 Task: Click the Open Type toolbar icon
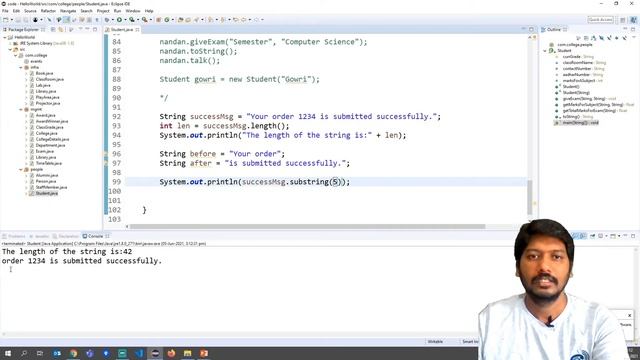point(180,20)
